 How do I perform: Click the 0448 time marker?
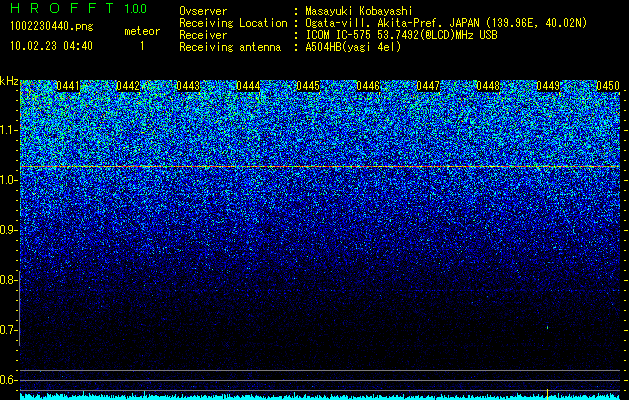tap(488, 86)
